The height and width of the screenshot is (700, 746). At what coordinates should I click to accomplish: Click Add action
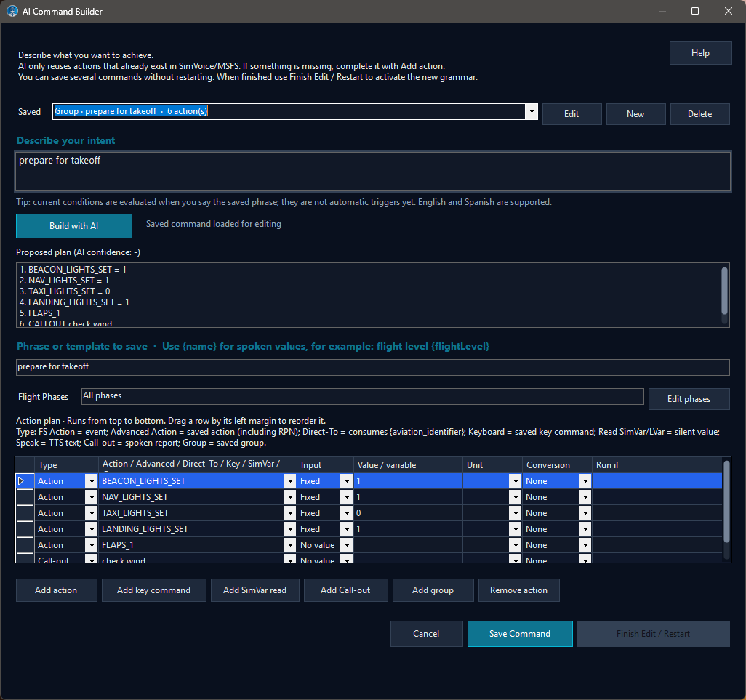pos(56,590)
